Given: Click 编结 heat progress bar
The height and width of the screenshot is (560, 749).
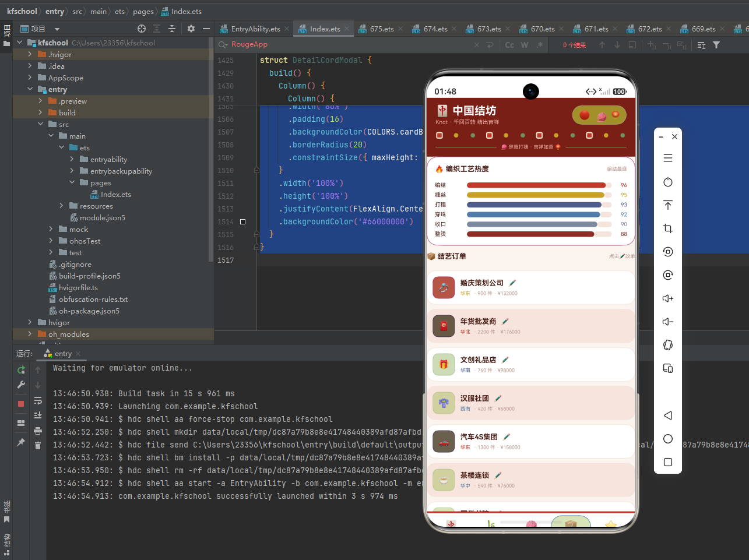Looking at the screenshot, I should pyautogui.click(x=539, y=185).
